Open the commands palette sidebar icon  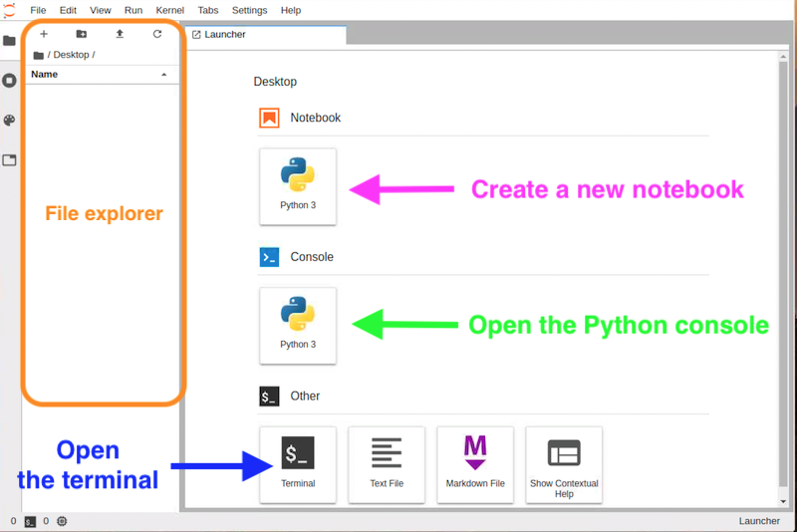tap(9, 120)
